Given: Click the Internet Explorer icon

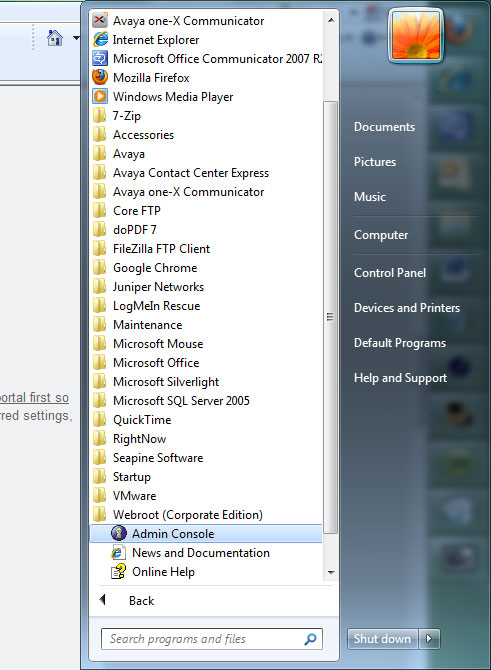Looking at the screenshot, I should point(100,39).
